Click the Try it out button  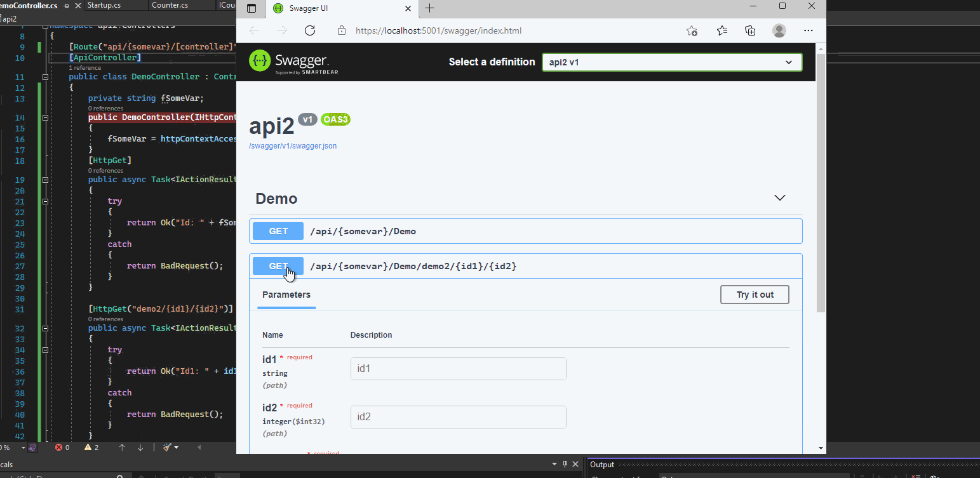coord(755,295)
